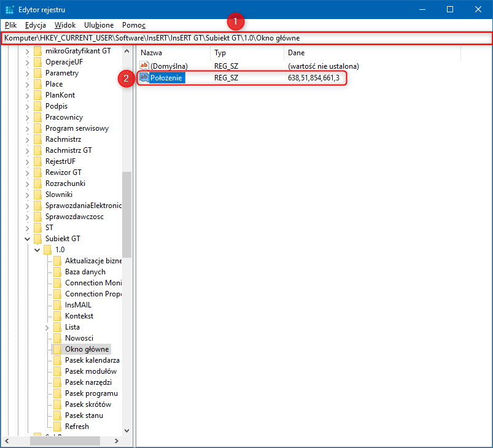The image size is (493, 448).
Task: Expand the mikroGratyfikant GT key
Action: [x=28, y=52]
